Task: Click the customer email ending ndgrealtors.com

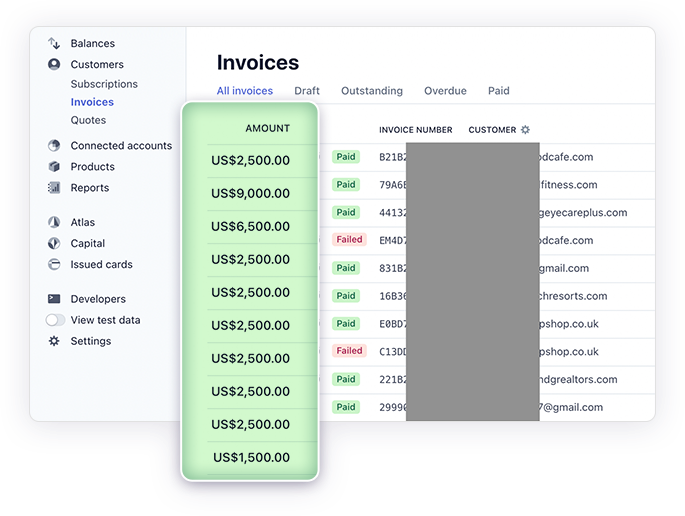Action: point(578,379)
